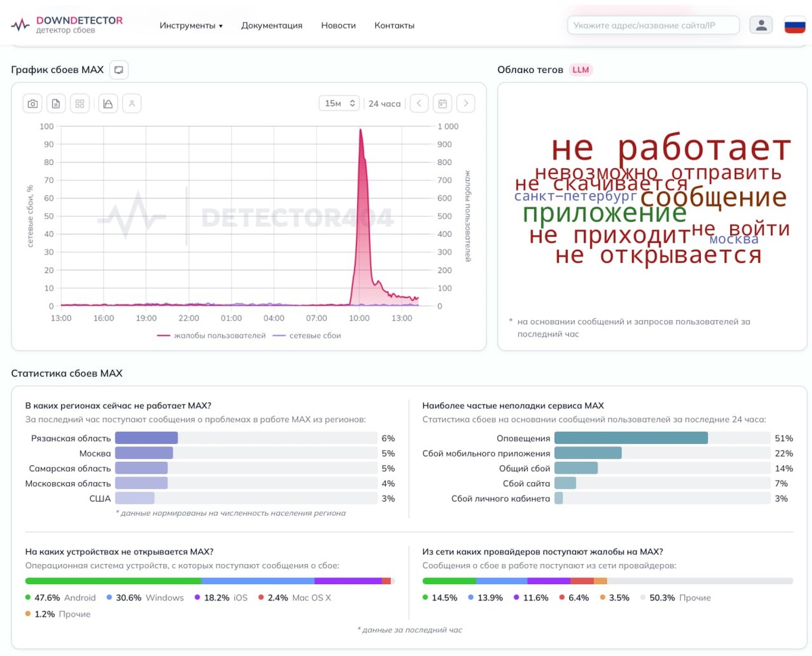This screenshot has width=812, height=656.
Task: Expand the Инструменты menu
Action: [x=191, y=26]
